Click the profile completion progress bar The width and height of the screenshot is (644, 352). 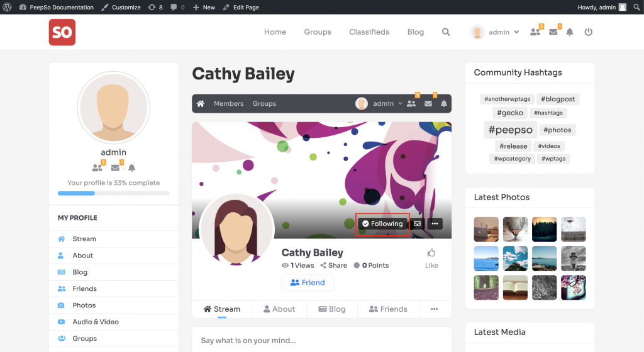point(113,193)
